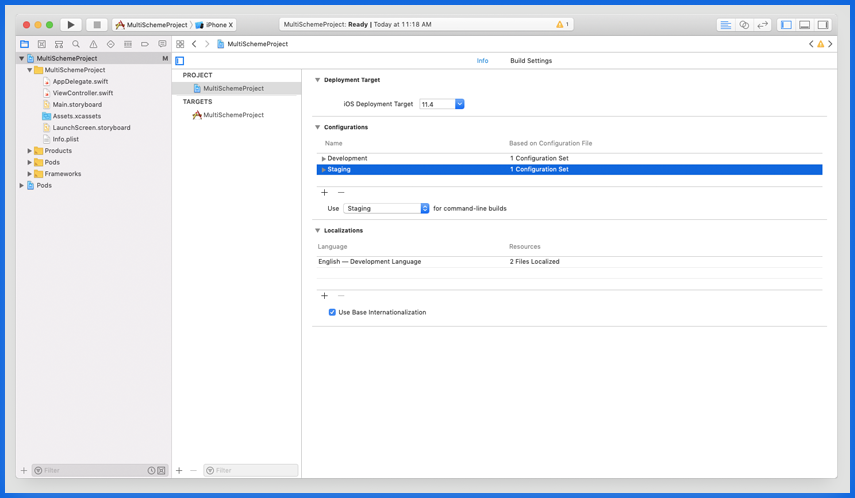Open the Project navigator folder icon
The width and height of the screenshot is (855, 498).
25,44
